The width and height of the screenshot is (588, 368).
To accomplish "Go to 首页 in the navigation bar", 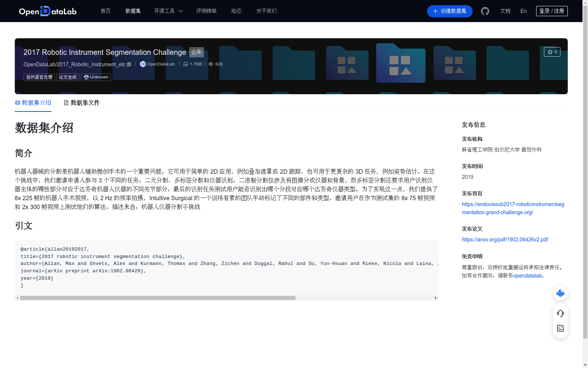I will [105, 11].
